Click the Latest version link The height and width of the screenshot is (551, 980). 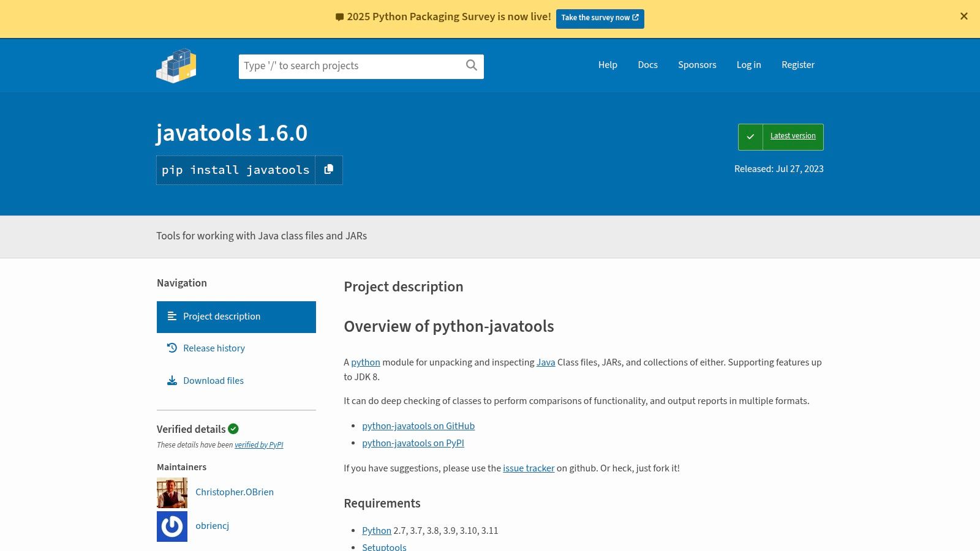[793, 136]
